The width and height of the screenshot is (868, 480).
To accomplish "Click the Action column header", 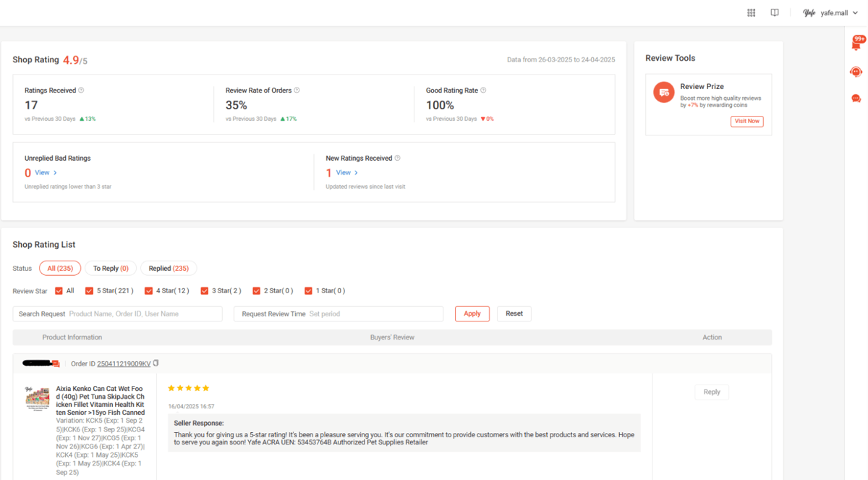I will click(x=712, y=337).
